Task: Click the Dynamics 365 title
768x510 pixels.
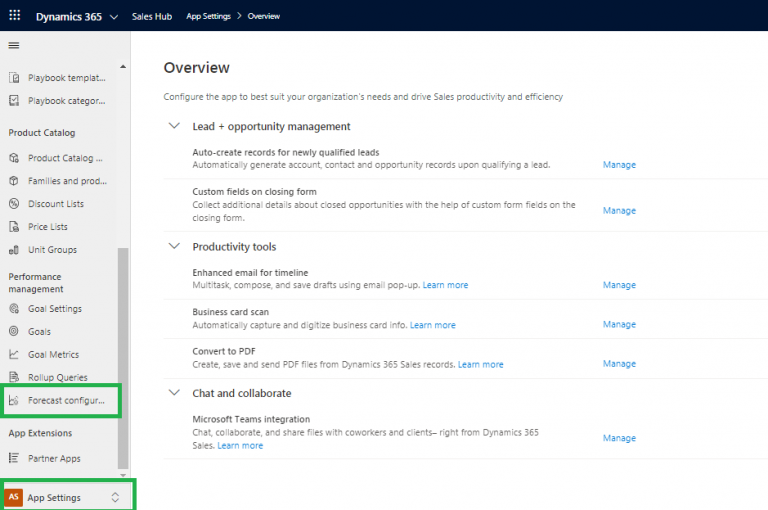Action: click(x=69, y=17)
